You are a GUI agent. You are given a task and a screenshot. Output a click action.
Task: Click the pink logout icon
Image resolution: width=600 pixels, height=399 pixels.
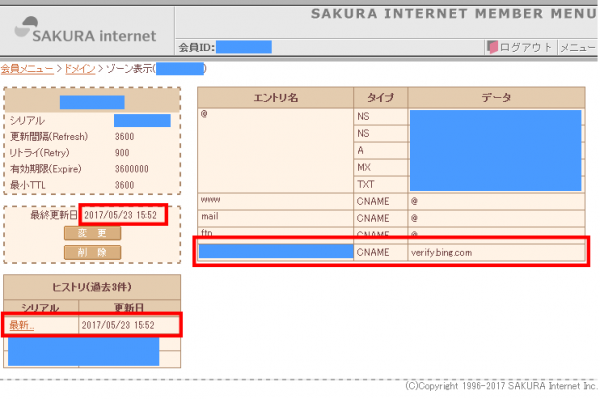(492, 47)
